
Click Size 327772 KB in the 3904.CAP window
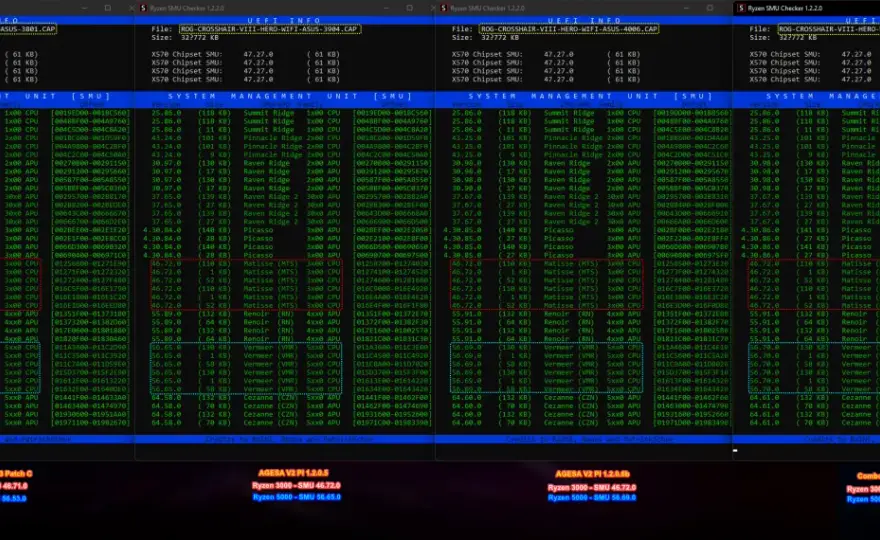[x=185, y=38]
